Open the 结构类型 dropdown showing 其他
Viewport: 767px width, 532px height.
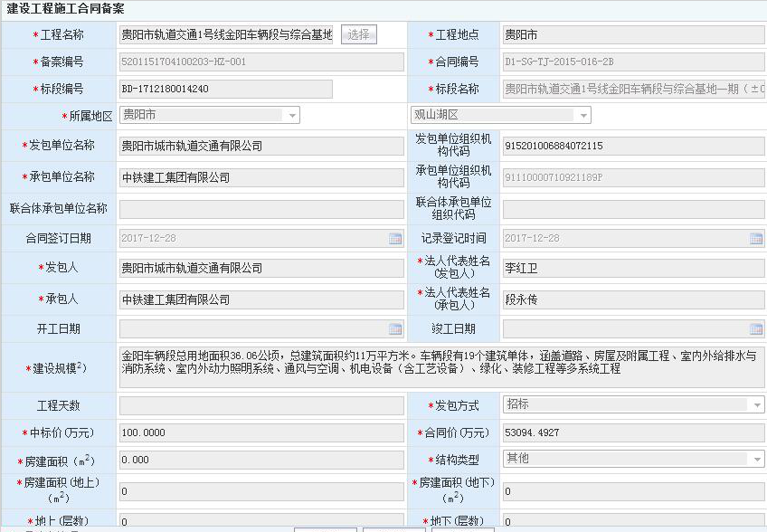pyautogui.click(x=756, y=460)
